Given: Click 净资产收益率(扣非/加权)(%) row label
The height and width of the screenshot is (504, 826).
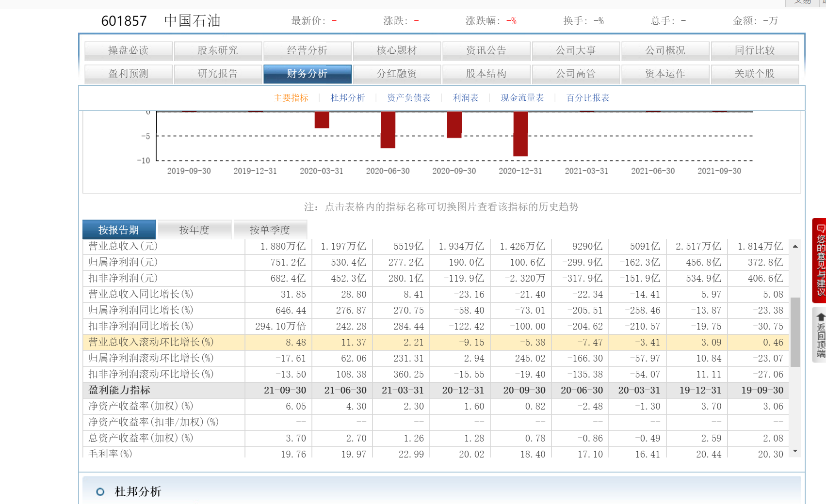Looking at the screenshot, I should [153, 422].
